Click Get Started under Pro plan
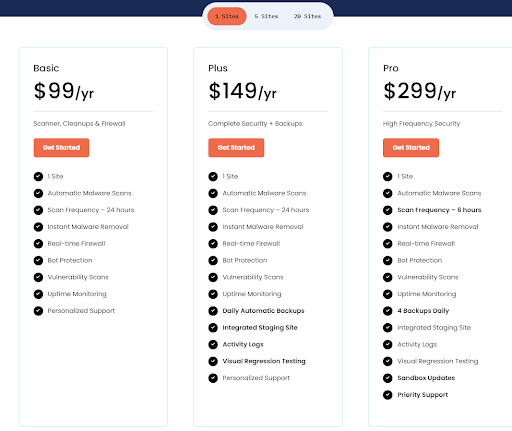The width and height of the screenshot is (512, 431). pos(411,148)
